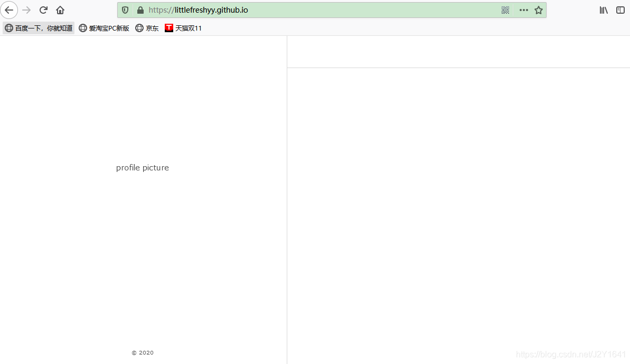
Task: Bookmark this page with the star
Action: pyautogui.click(x=539, y=10)
